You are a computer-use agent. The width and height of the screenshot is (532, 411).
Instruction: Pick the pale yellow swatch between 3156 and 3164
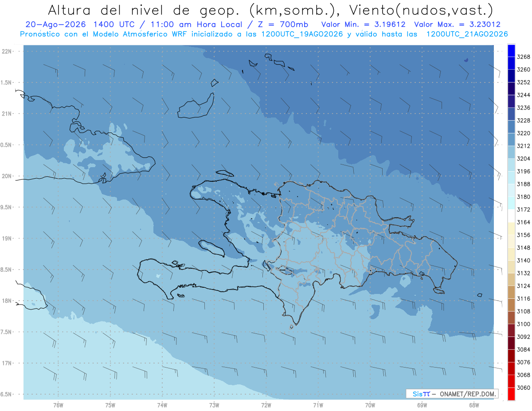click(x=511, y=228)
